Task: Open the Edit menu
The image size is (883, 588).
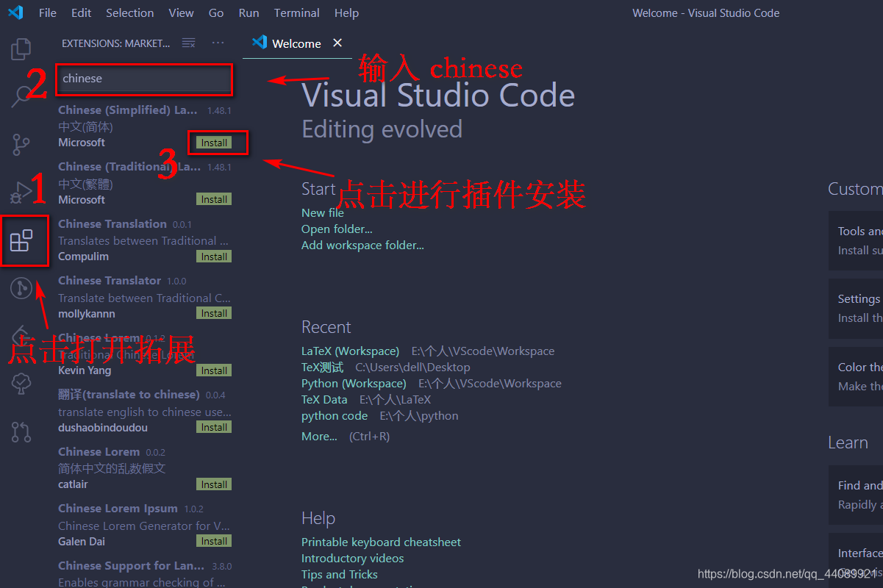Action: pos(82,13)
